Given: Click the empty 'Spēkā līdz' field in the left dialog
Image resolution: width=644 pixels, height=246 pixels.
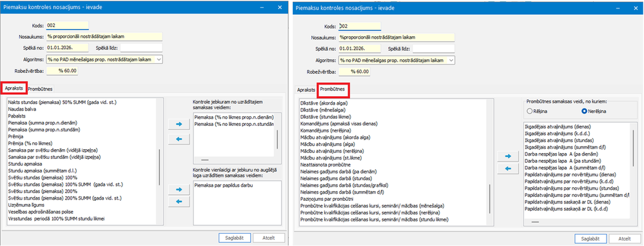Looking at the screenshot, I should [x=141, y=48].
